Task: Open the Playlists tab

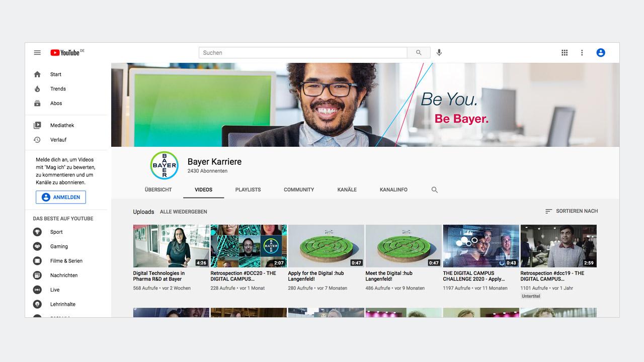Action: (x=248, y=190)
